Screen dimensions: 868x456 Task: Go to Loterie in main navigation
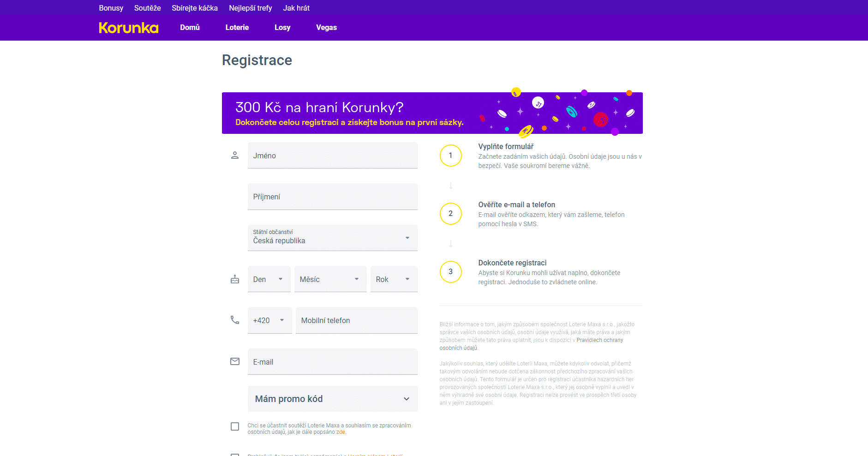[x=237, y=27]
